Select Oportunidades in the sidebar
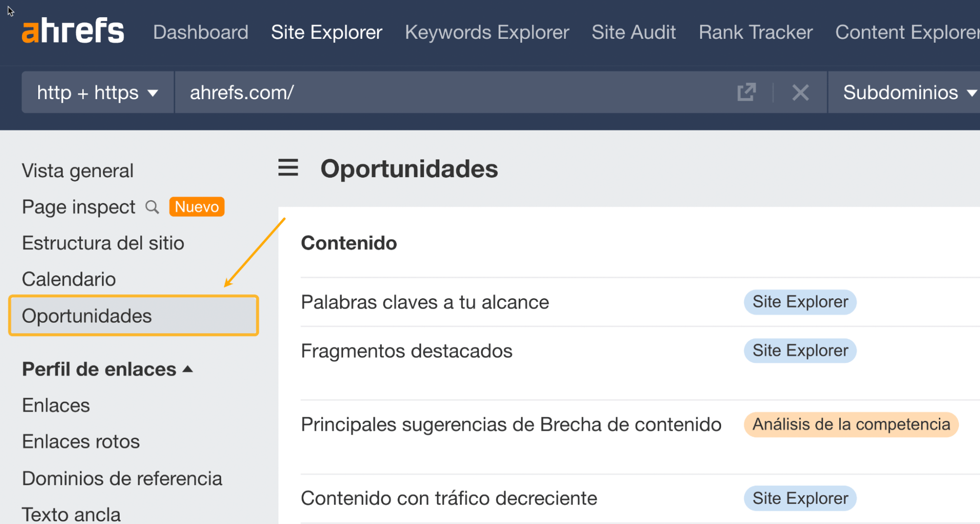The width and height of the screenshot is (980, 524). [86, 315]
